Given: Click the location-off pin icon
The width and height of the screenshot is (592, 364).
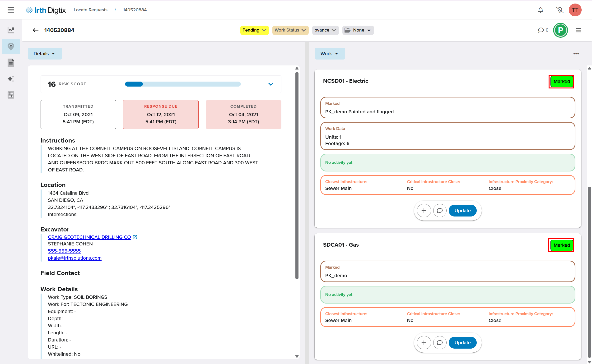Looking at the screenshot, I should [x=559, y=10].
